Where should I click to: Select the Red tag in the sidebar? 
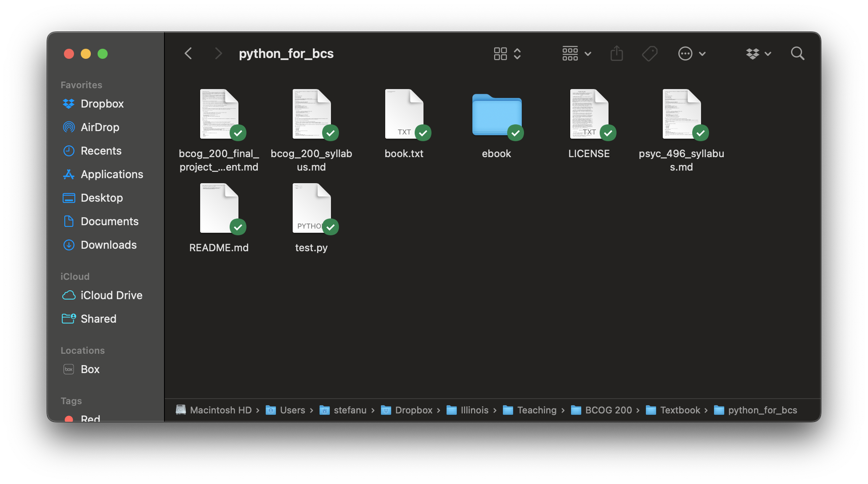90,418
